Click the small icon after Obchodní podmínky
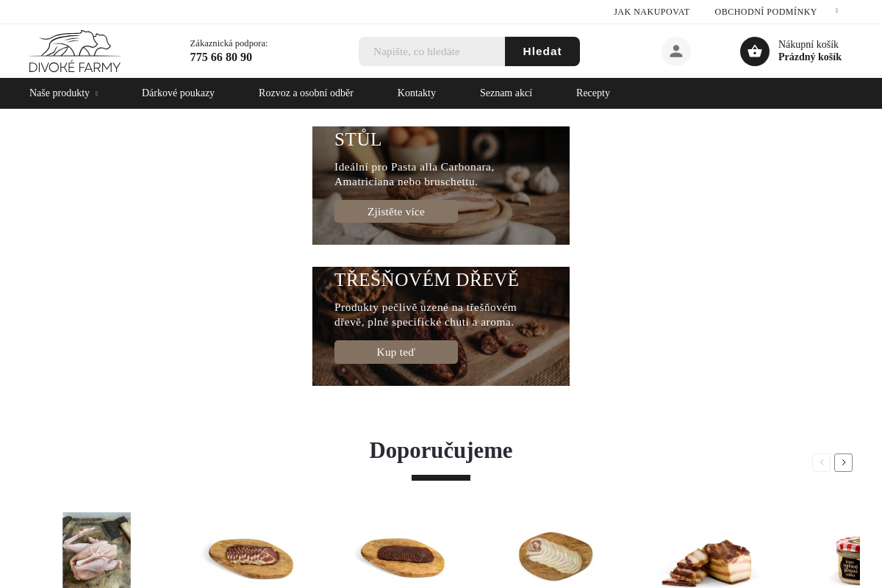 pyautogui.click(x=836, y=11)
